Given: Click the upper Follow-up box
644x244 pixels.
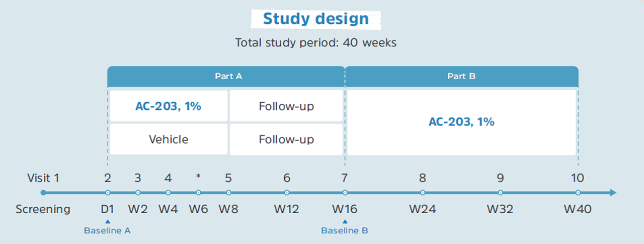Looking at the screenshot, I should (286, 106).
